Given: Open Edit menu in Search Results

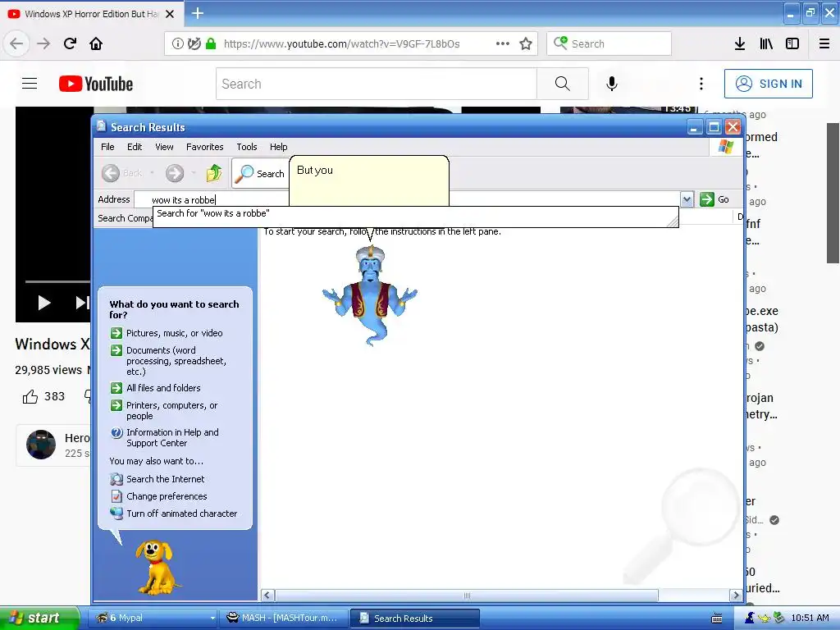Looking at the screenshot, I should (135, 147).
